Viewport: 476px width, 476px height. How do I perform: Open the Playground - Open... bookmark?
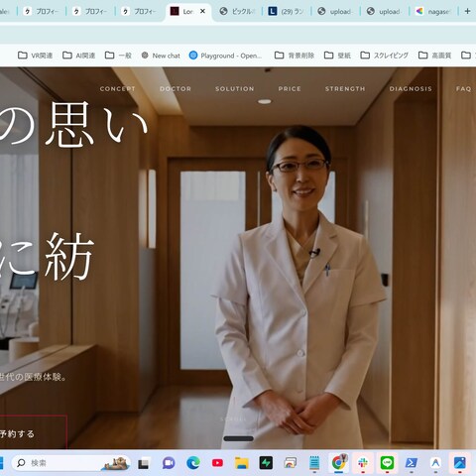click(225, 56)
